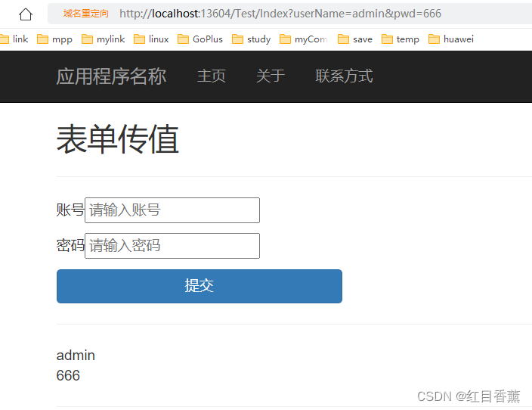The height and width of the screenshot is (410, 532).
Task: Open the linux bookmark folder
Action: coord(151,39)
